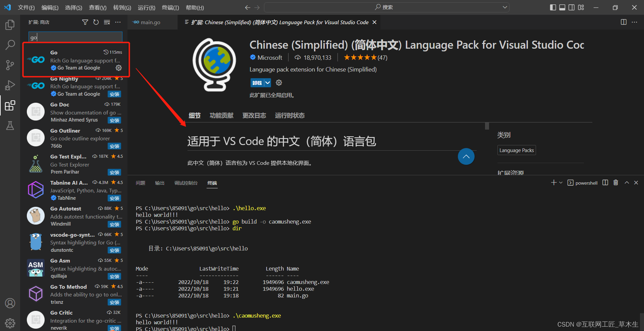Image resolution: width=644 pixels, height=331 pixels.
Task: Split the terminal panel
Action: pyautogui.click(x=605, y=183)
